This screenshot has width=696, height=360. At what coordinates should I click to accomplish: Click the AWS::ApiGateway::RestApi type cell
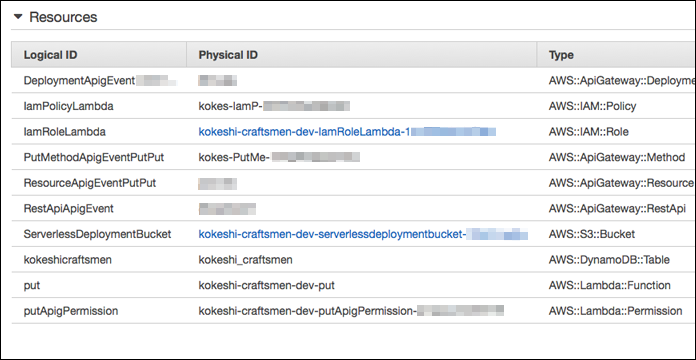pos(617,208)
